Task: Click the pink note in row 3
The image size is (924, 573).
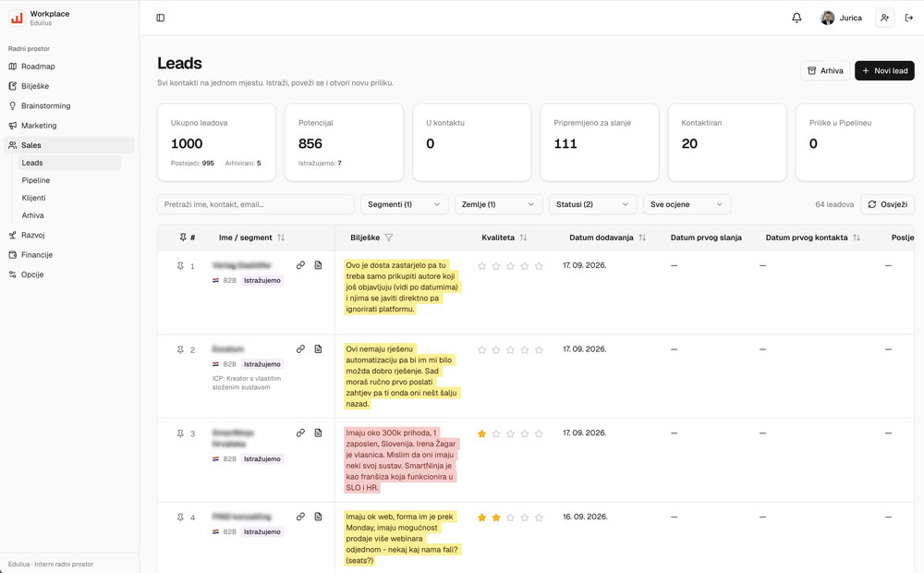Action: 401,460
